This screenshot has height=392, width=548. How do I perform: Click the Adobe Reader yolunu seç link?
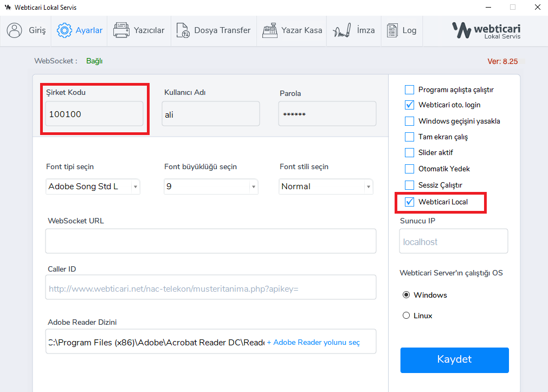313,343
